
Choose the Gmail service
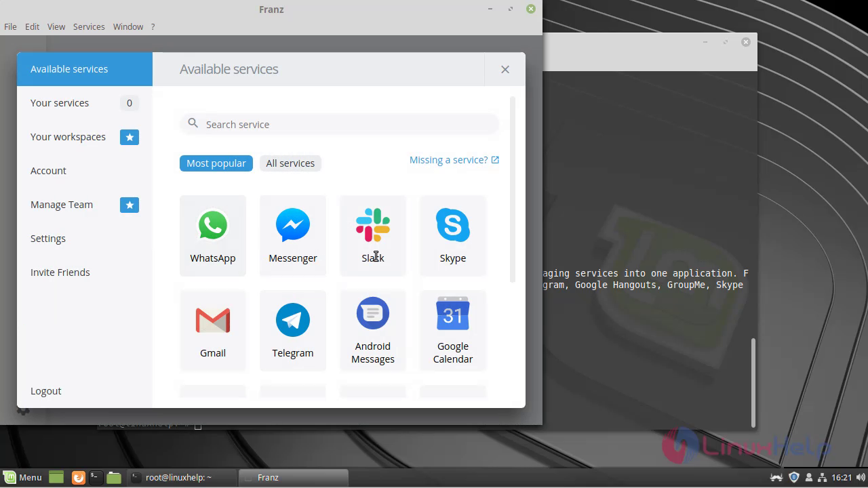click(213, 331)
